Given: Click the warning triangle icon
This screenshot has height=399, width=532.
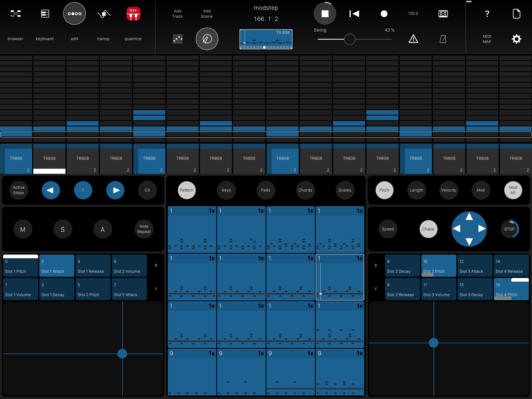Looking at the screenshot, I should pos(413,39).
